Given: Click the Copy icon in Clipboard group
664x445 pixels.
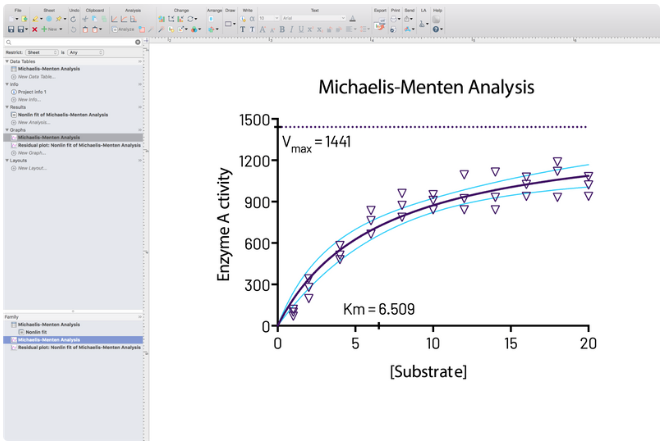Looking at the screenshot, I should coord(94,19).
